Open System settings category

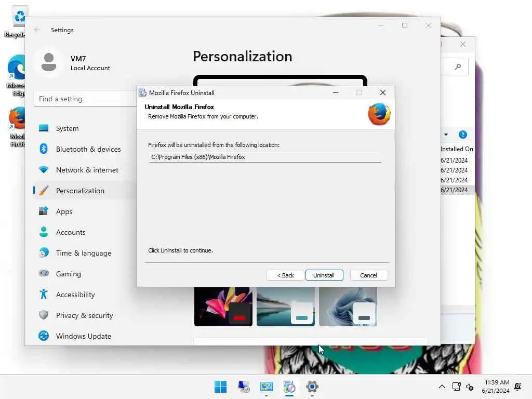[85, 129]
